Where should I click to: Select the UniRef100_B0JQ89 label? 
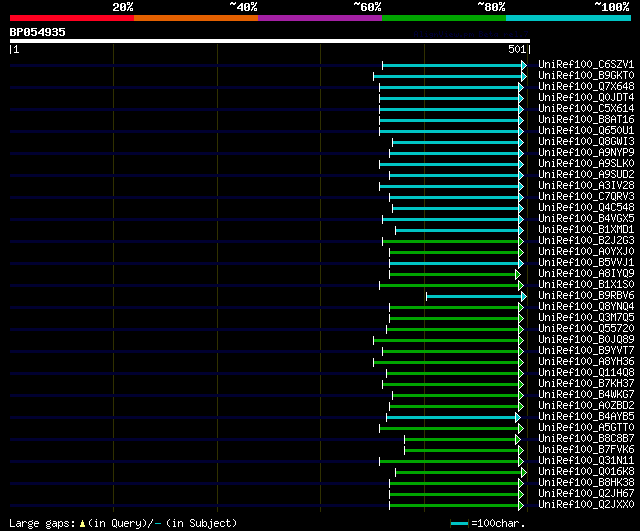coord(586,340)
